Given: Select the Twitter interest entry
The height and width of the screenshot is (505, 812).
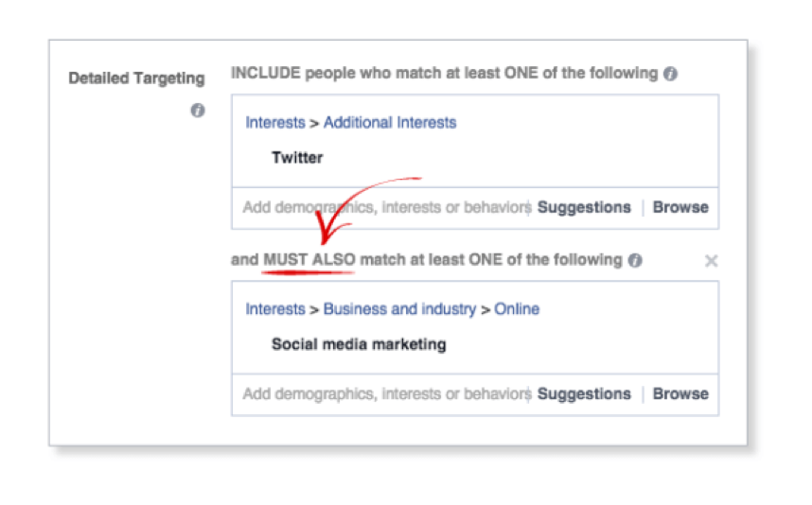Looking at the screenshot, I should click(297, 158).
